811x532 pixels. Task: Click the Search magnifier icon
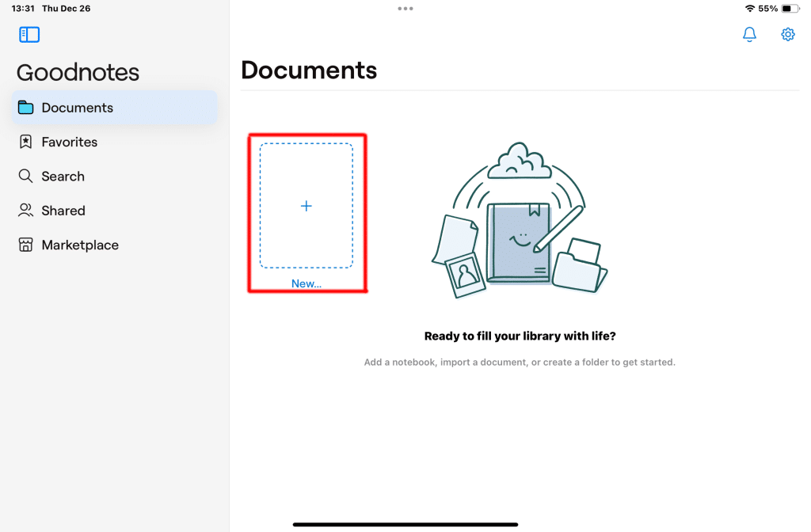click(25, 176)
